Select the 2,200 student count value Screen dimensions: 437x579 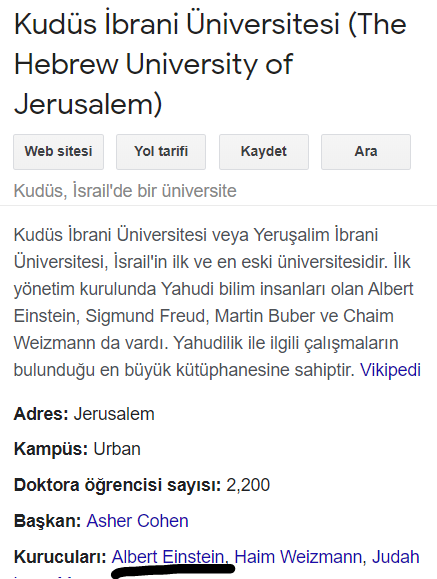click(248, 485)
